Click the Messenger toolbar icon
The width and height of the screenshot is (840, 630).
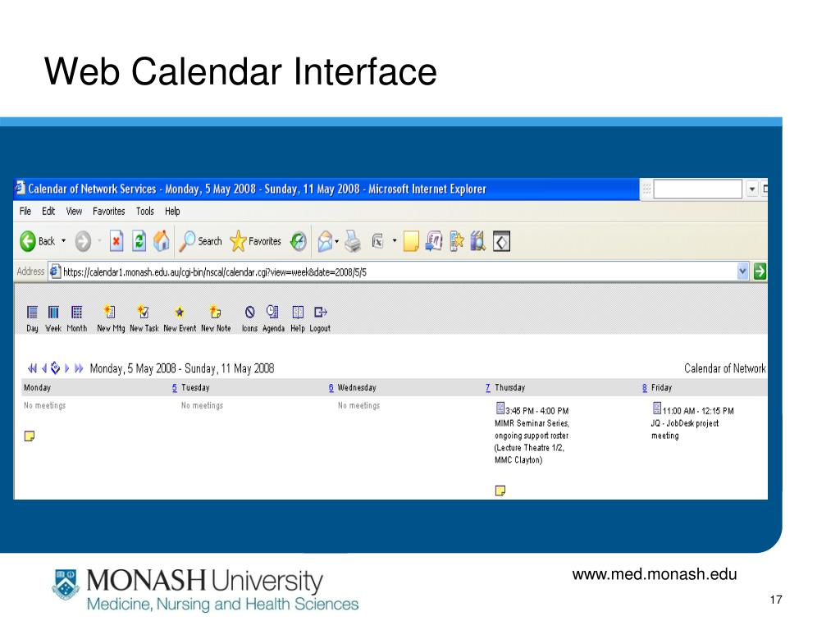tap(434, 242)
